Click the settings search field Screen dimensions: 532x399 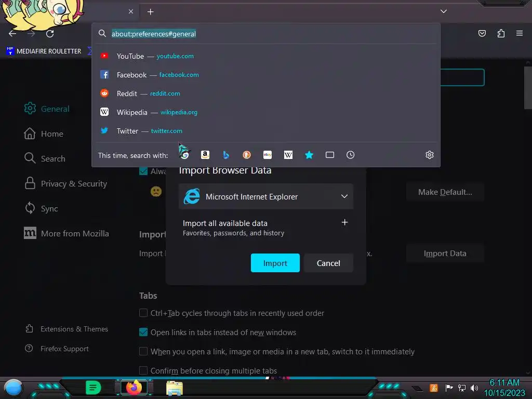462,77
